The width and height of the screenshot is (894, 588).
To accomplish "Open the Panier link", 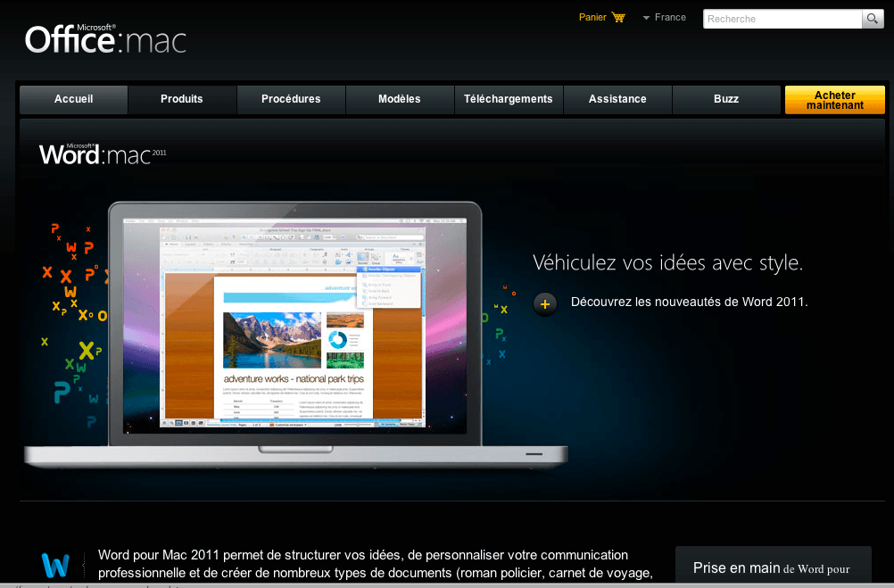I will click(x=592, y=17).
